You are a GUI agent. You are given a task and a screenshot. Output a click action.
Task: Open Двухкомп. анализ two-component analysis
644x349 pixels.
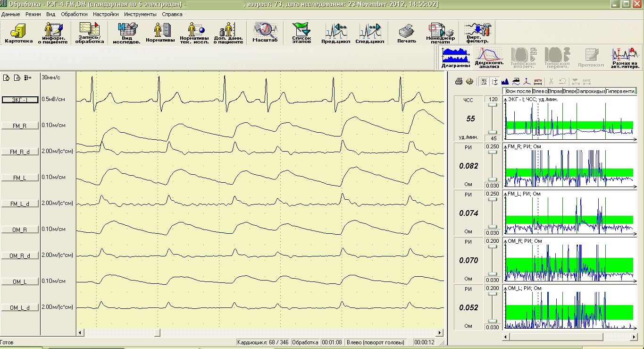(489, 58)
